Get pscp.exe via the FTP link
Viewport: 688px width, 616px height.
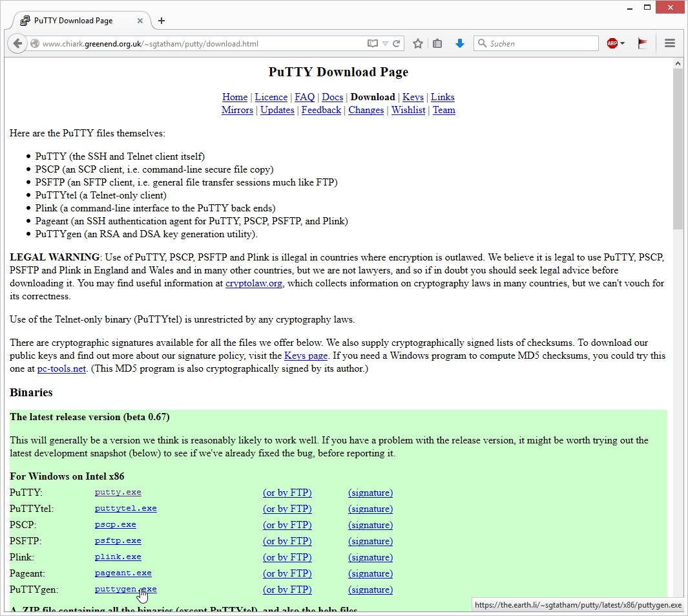point(287,525)
